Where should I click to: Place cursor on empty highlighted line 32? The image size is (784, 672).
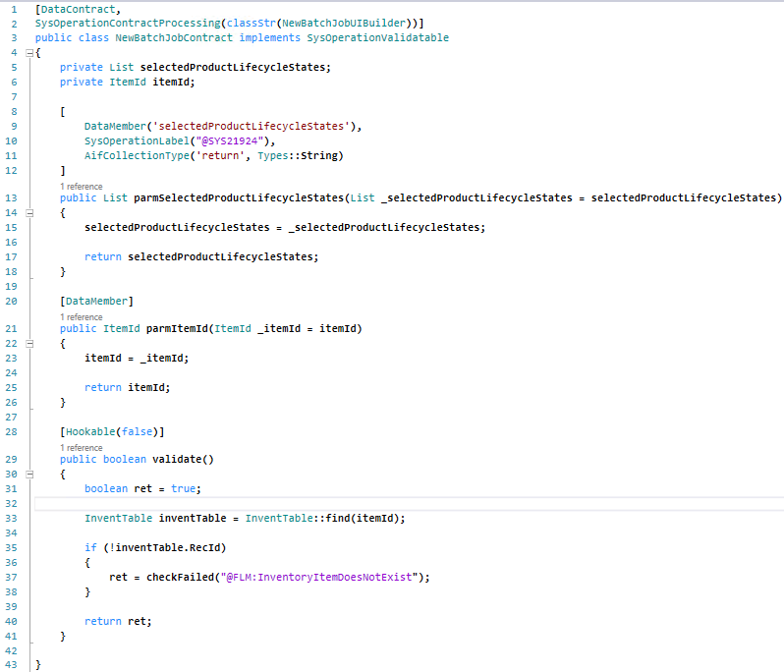pyautogui.click(x=409, y=503)
